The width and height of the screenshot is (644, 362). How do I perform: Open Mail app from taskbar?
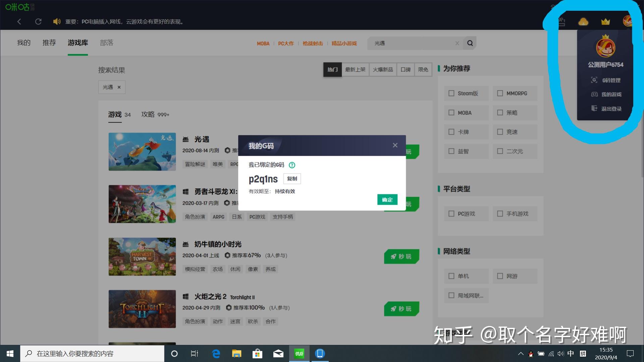coord(278,354)
